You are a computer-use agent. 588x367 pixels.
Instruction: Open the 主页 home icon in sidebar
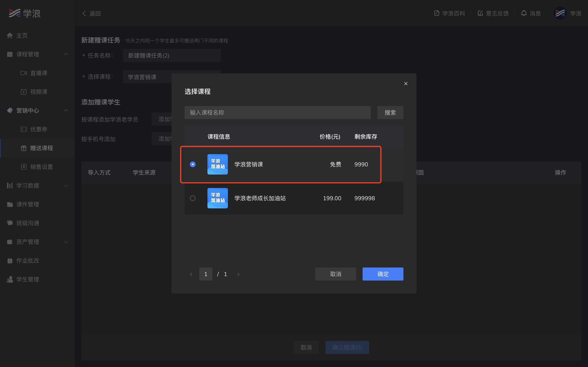[x=10, y=35]
